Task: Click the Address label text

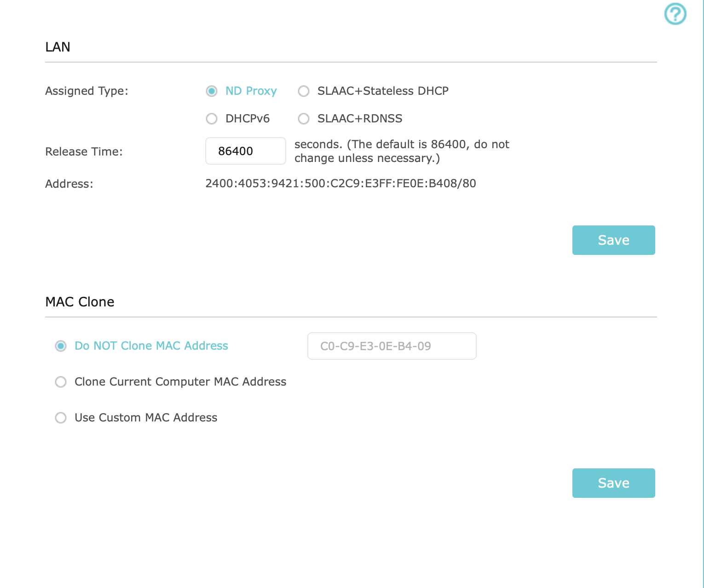Action: coord(69,184)
